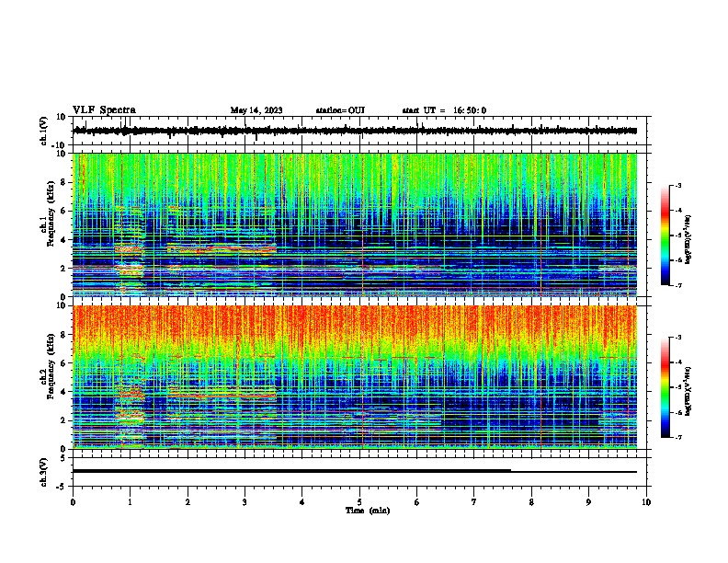728x563 pixels.
Task: Click time axis tick label "9"
Action: tap(588, 502)
